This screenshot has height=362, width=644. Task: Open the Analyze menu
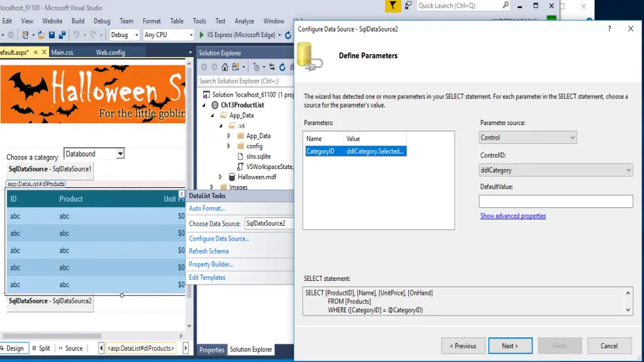coord(245,21)
